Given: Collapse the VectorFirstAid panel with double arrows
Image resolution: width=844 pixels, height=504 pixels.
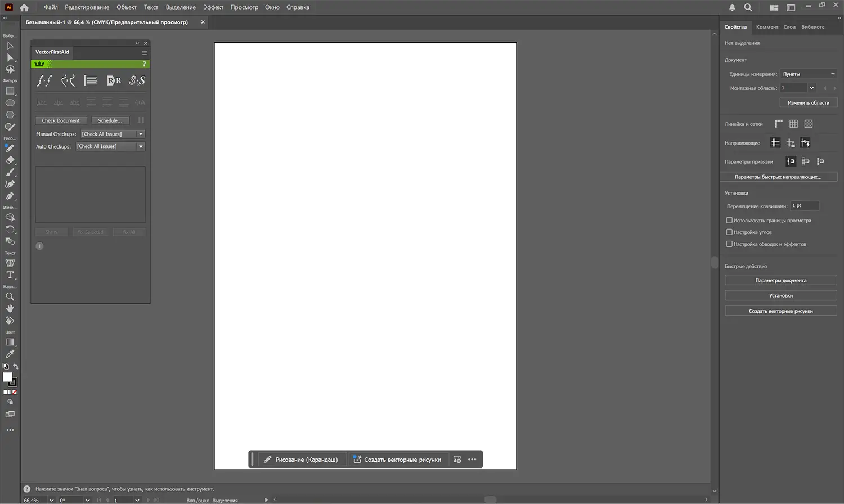Looking at the screenshot, I should [137, 43].
